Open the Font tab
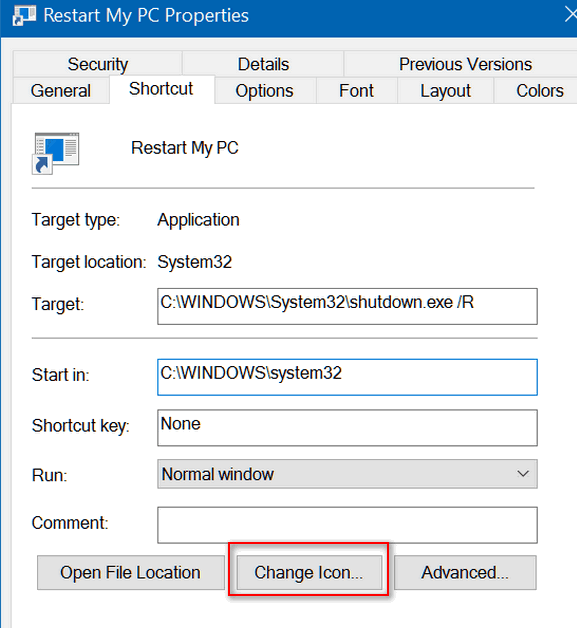 (356, 91)
